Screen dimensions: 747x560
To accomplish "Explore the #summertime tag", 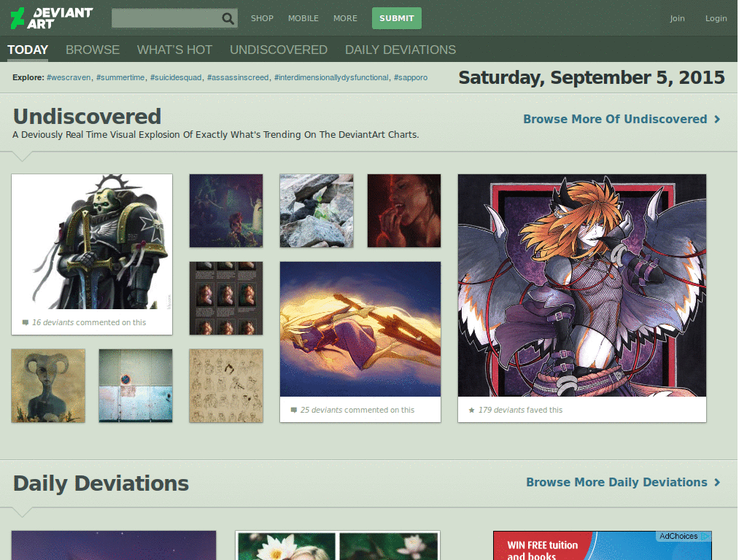I will tap(120, 77).
